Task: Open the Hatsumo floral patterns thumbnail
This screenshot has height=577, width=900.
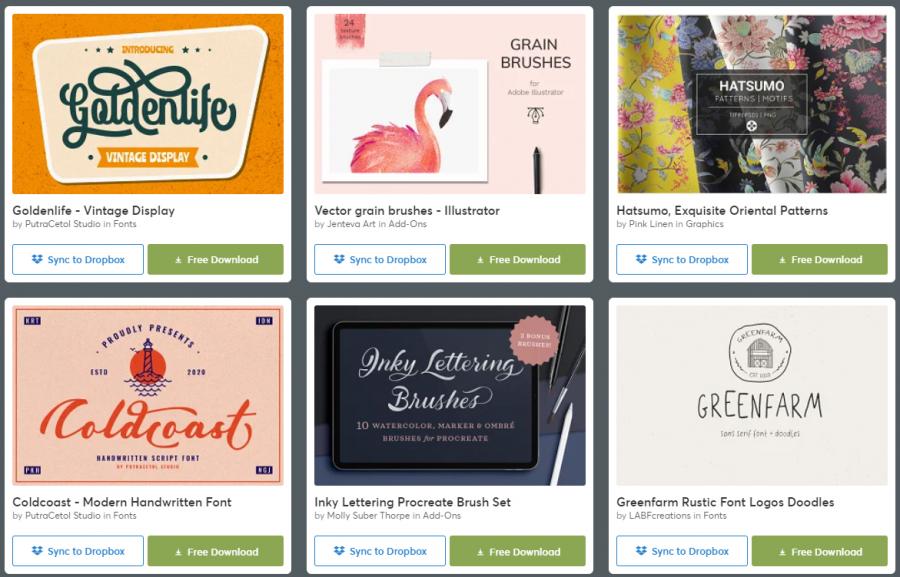Action: (x=752, y=104)
